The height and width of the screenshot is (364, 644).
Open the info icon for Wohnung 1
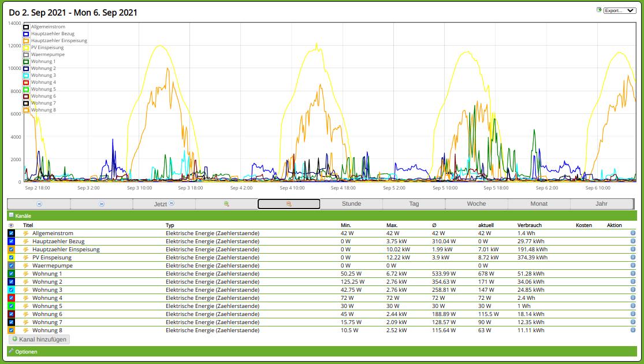coord(633,274)
